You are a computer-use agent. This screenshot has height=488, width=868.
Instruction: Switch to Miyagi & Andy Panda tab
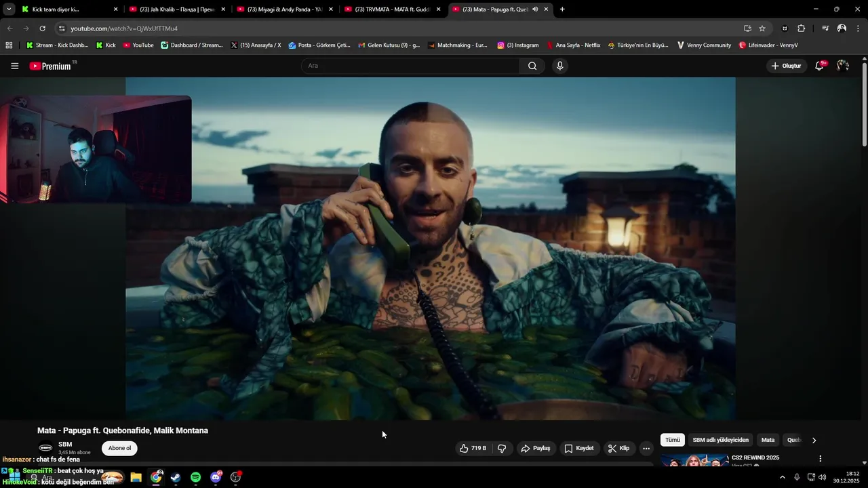(284, 9)
